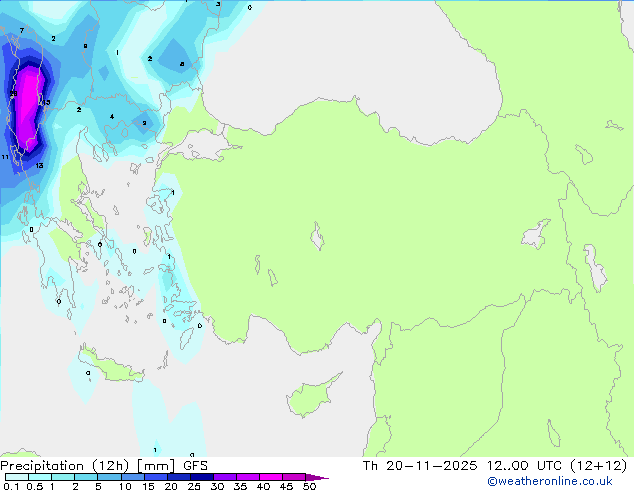Click the '7' precipitation value on map
Image resolution: width=634 pixels, height=490 pixels.
coord(22,30)
